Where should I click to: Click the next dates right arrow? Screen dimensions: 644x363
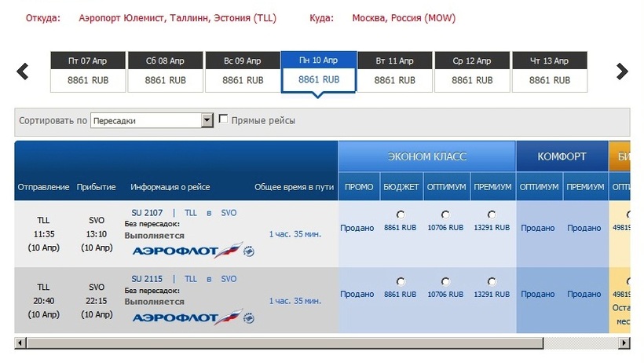(622, 71)
